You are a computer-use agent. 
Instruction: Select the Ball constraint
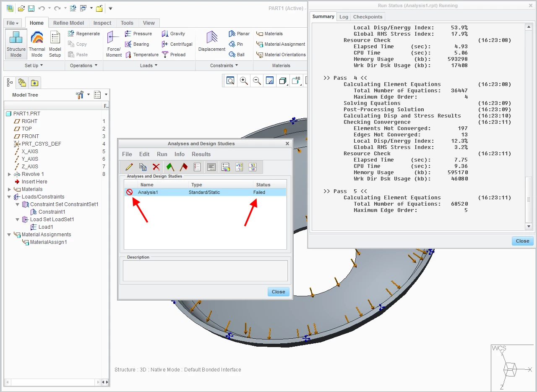(237, 55)
